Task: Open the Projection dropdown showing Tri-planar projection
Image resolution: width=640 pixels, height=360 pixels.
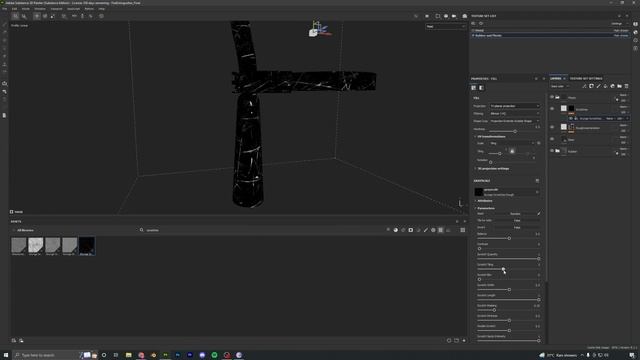Action: [514, 106]
